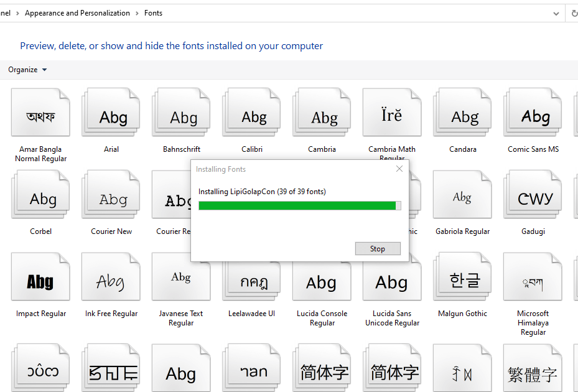Close the Installing Fonts dialog
578x392 pixels.
tap(399, 169)
